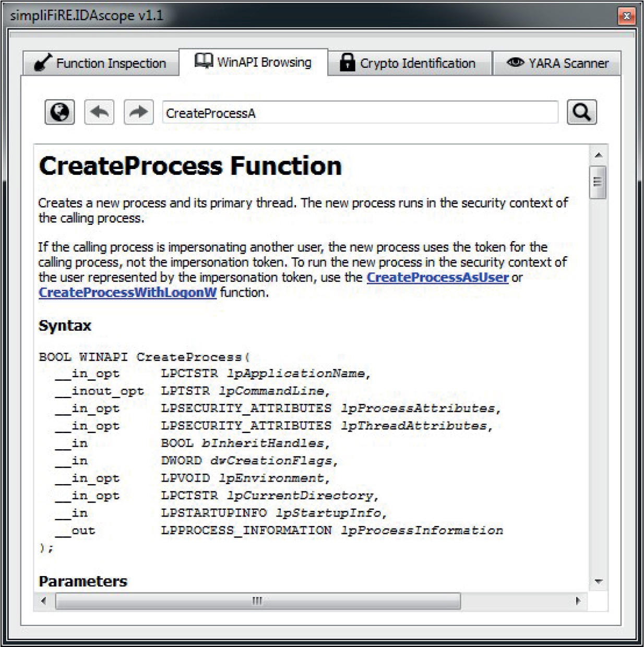Viewport: 644px width, 647px height.
Task: Click the horizontal scrollbar thumb
Action: pyautogui.click(x=258, y=601)
